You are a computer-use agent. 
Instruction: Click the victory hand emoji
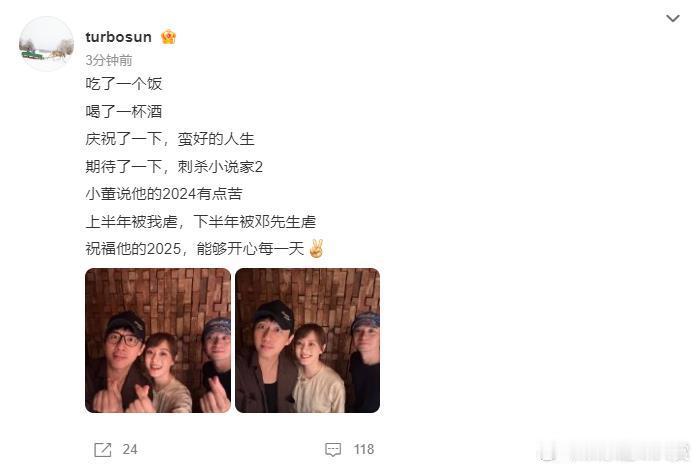pyautogui.click(x=316, y=248)
